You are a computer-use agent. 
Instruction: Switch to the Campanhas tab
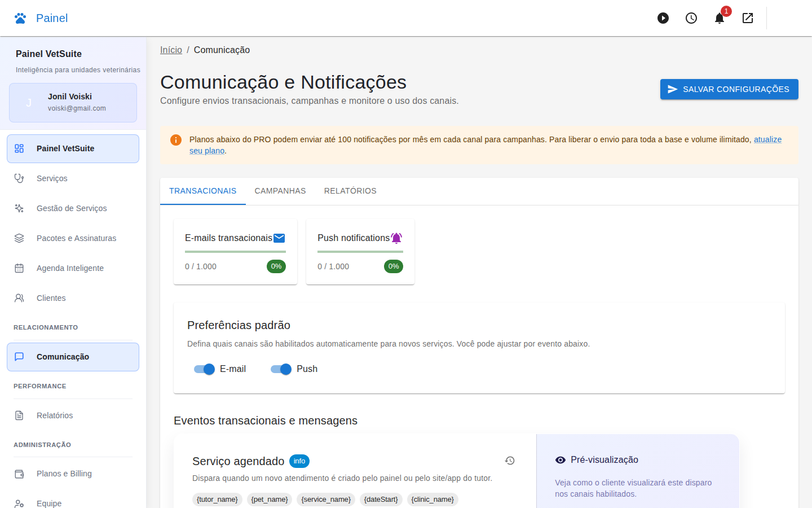pos(280,191)
